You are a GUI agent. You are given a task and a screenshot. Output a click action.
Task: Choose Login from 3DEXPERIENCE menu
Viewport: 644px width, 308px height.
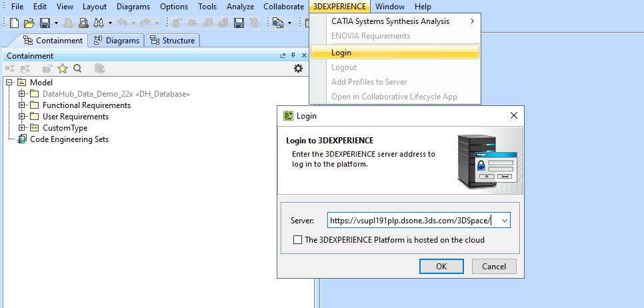395,53
